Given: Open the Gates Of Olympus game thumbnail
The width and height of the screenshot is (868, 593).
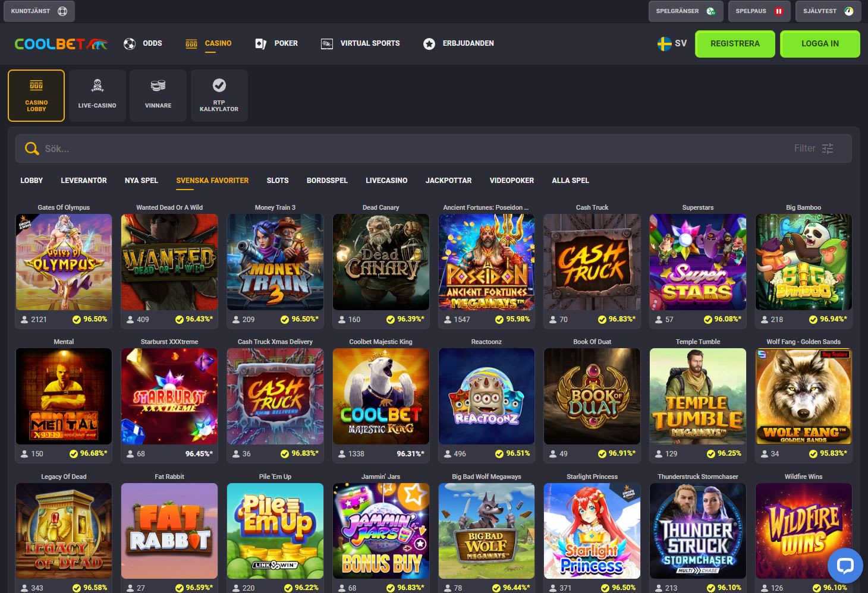Looking at the screenshot, I should tap(64, 262).
